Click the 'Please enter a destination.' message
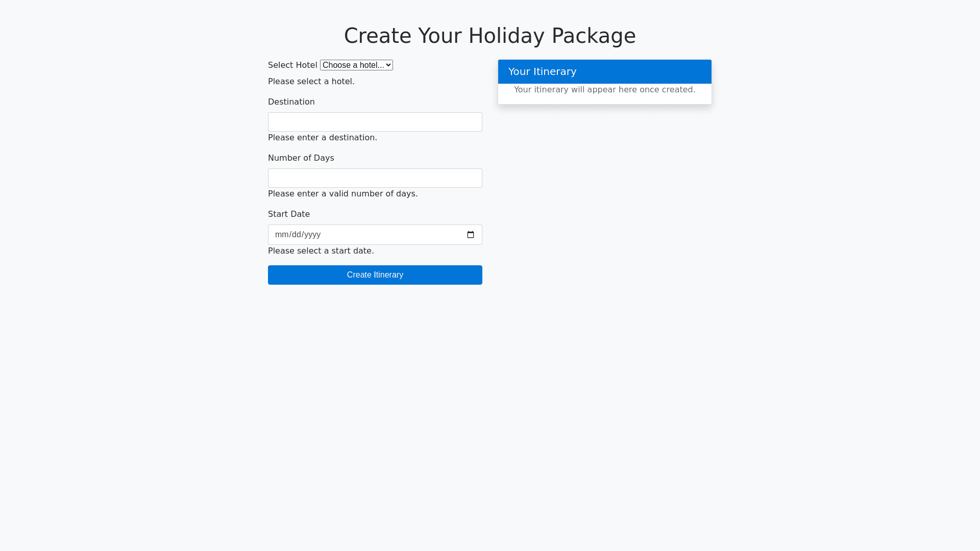This screenshot has width=980, height=551. 322,138
